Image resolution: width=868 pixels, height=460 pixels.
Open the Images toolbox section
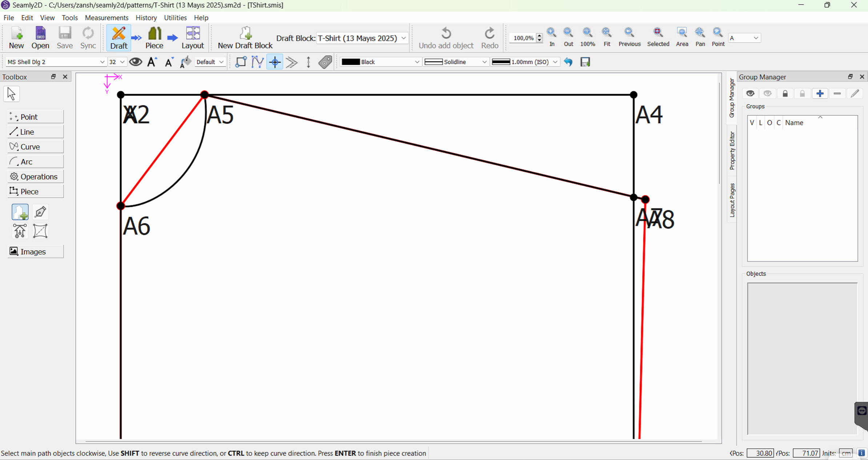(35, 251)
